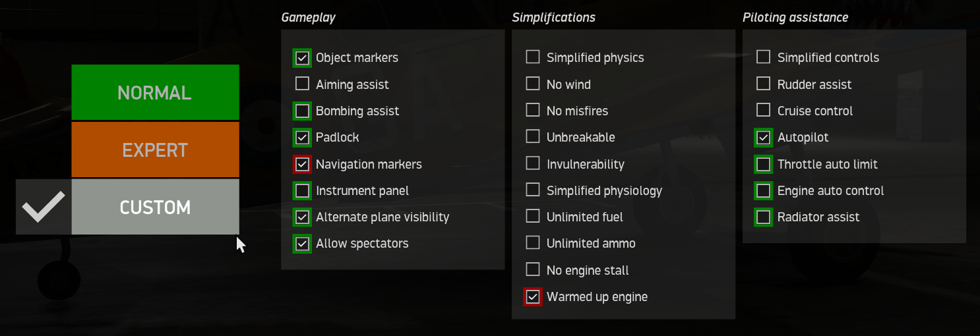
Task: Select the NORMAL difficulty preset
Action: click(x=155, y=92)
